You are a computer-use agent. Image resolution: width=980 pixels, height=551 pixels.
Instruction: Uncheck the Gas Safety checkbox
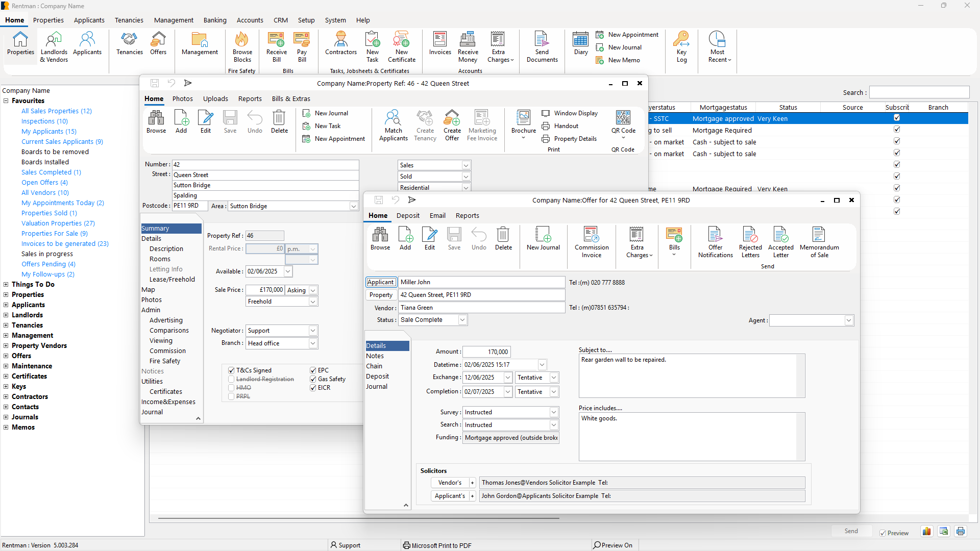313,379
